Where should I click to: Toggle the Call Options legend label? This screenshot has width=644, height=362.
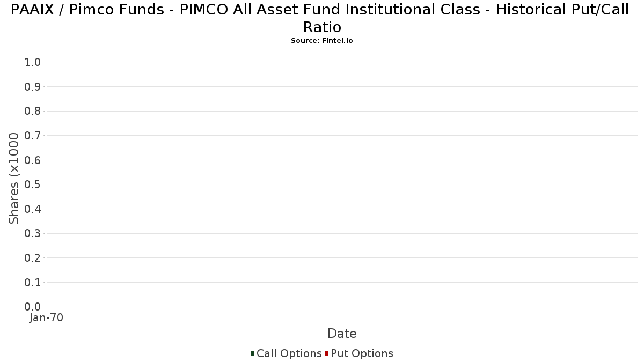(x=289, y=353)
